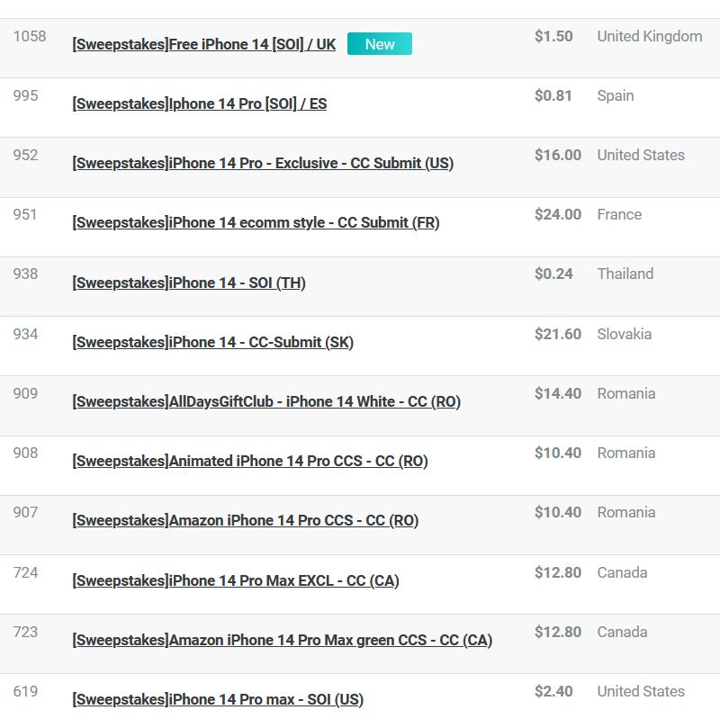
Task: Open iPhone 14 Pro Max EXCL - CC (CA)
Action: pos(236,580)
